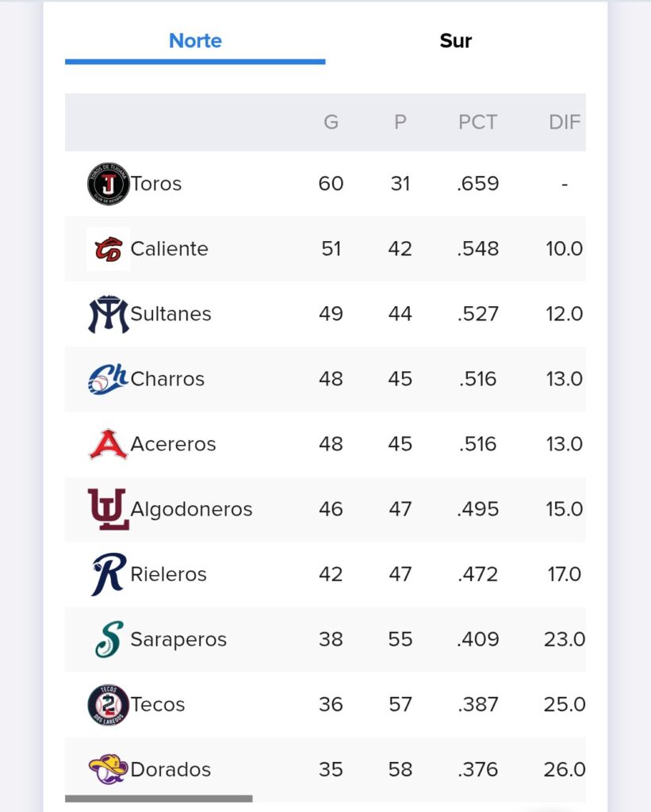Tap the Charros baseball logo

pos(109,379)
